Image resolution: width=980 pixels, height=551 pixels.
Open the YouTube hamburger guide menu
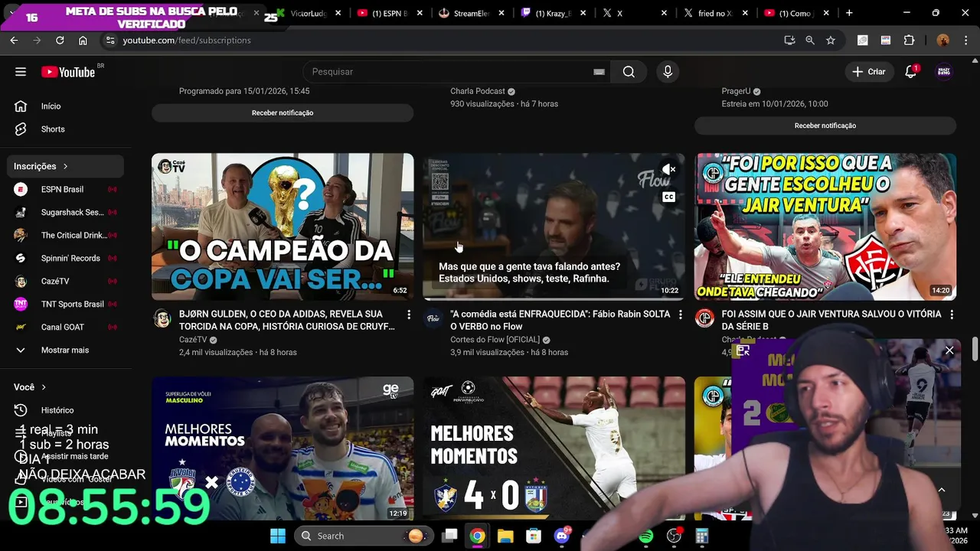point(21,72)
